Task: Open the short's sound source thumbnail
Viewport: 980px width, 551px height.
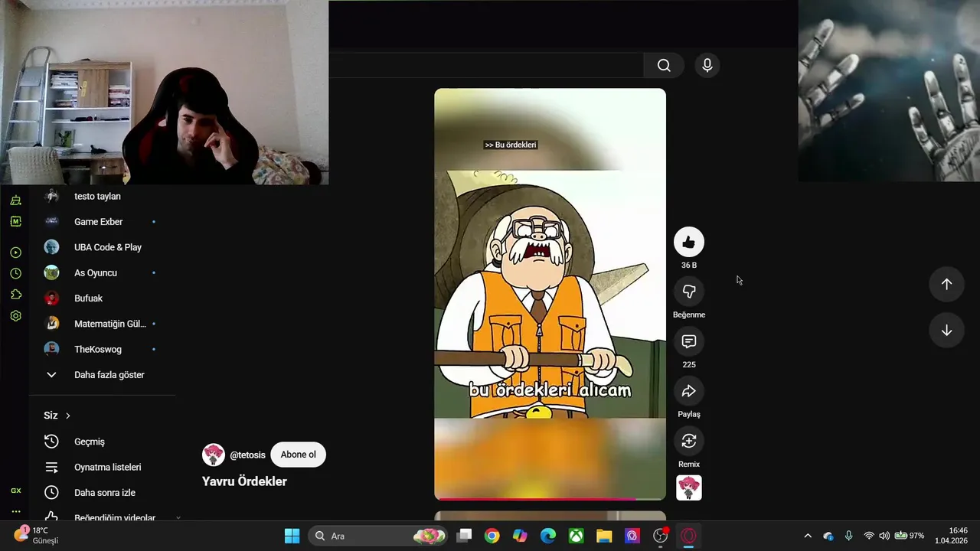Action: 688,487
